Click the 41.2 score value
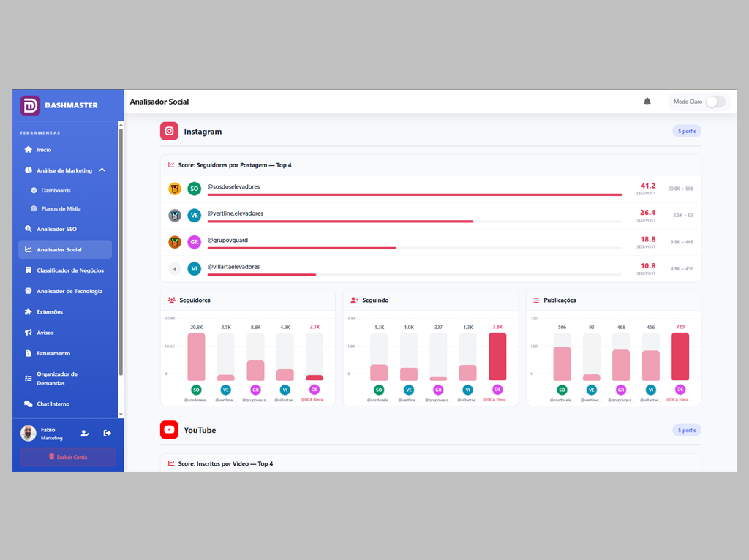This screenshot has width=749, height=560. pyautogui.click(x=648, y=186)
